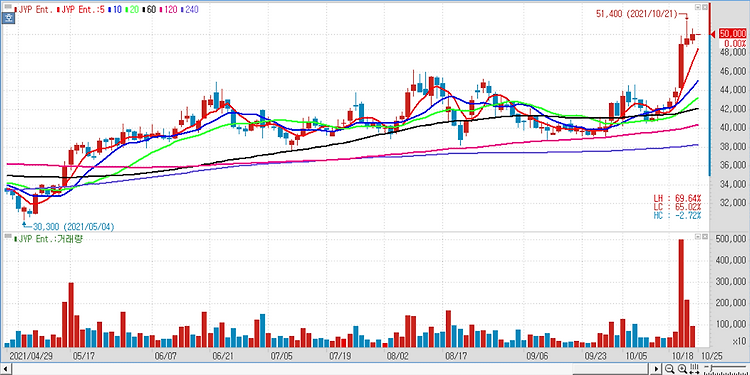Click the candle spacing adjust icon

click(x=695, y=369)
